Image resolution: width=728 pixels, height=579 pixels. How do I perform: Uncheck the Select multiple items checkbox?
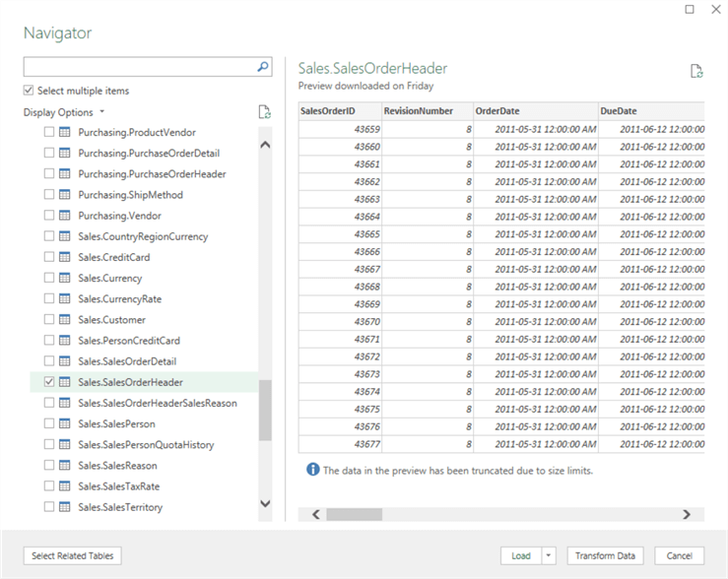coord(29,91)
